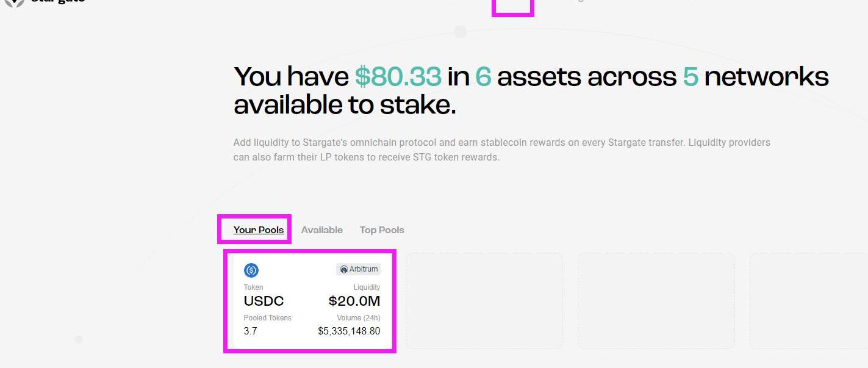Open the Available pools tab

click(321, 230)
